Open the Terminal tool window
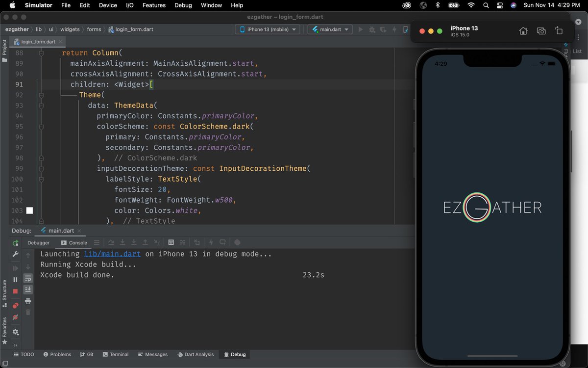Screen dimensions: 588x368 point(115,354)
